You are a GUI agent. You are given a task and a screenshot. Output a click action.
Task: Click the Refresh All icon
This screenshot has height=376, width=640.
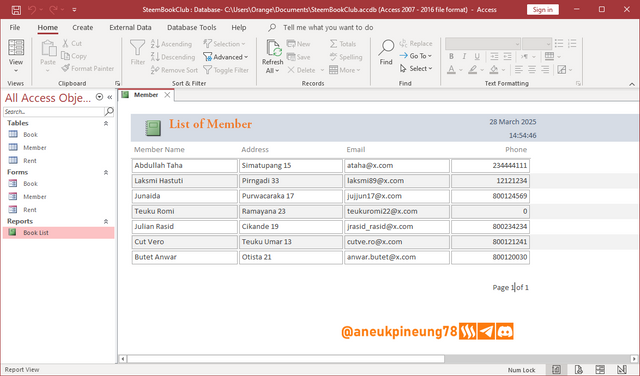(x=273, y=48)
